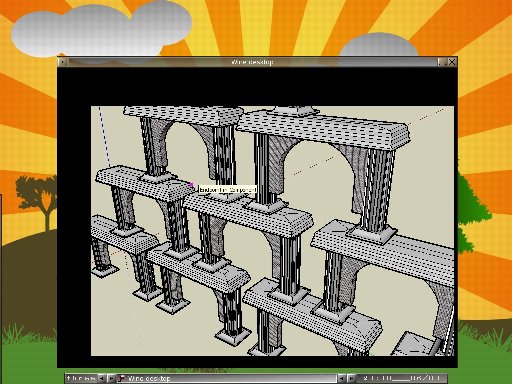Click the Wine desktop title bar
The width and height of the screenshot is (512, 384).
tap(252, 62)
